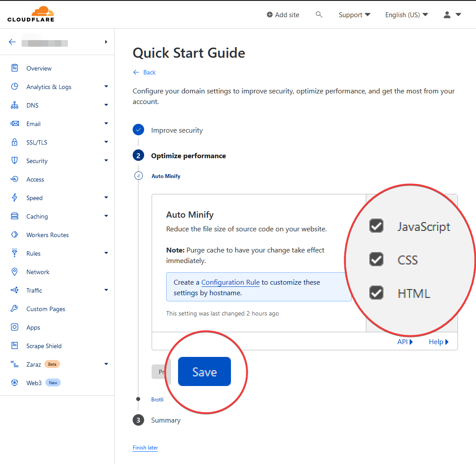Click Add site in the header
The image size is (476, 464).
[283, 15]
